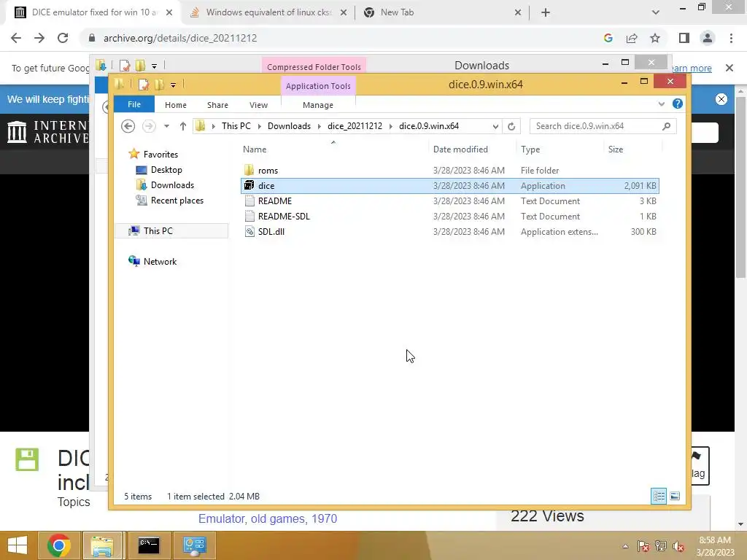Bookmark this page with star icon
Screen dimensions: 747x560
(655, 38)
